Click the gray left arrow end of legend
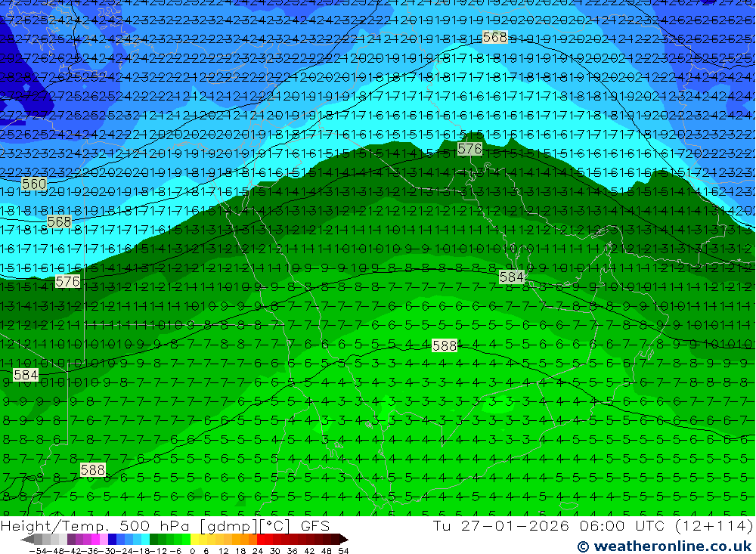Screen dimensions: 756x554 click(27, 540)
